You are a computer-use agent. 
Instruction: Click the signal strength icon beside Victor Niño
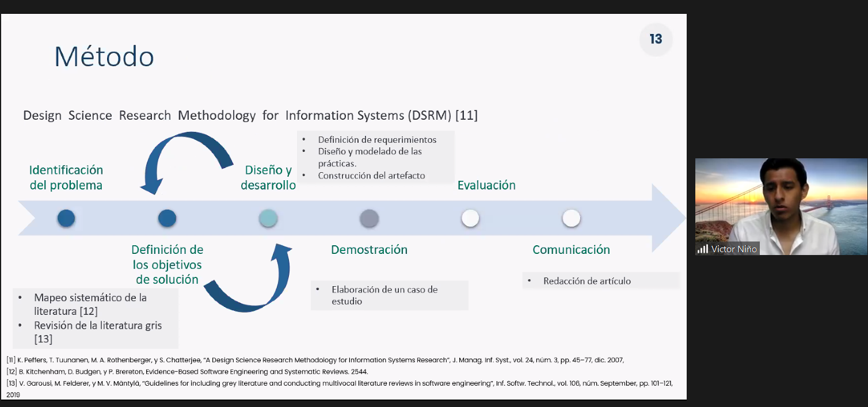pos(703,249)
